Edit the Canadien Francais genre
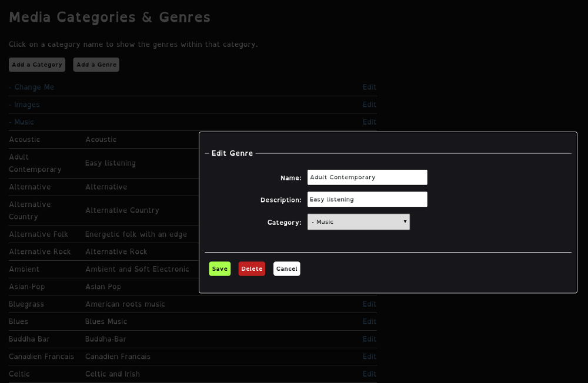 pos(369,357)
